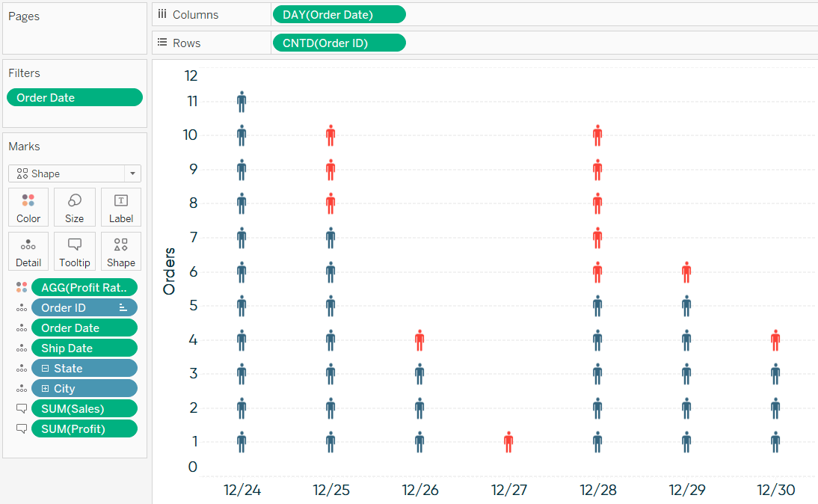Click the top blue person mark on 12/24
Screen dimensions: 818x504
(x=242, y=101)
